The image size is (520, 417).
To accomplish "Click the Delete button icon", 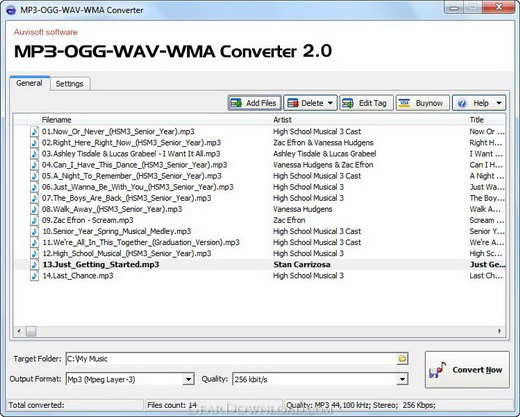I will (293, 103).
